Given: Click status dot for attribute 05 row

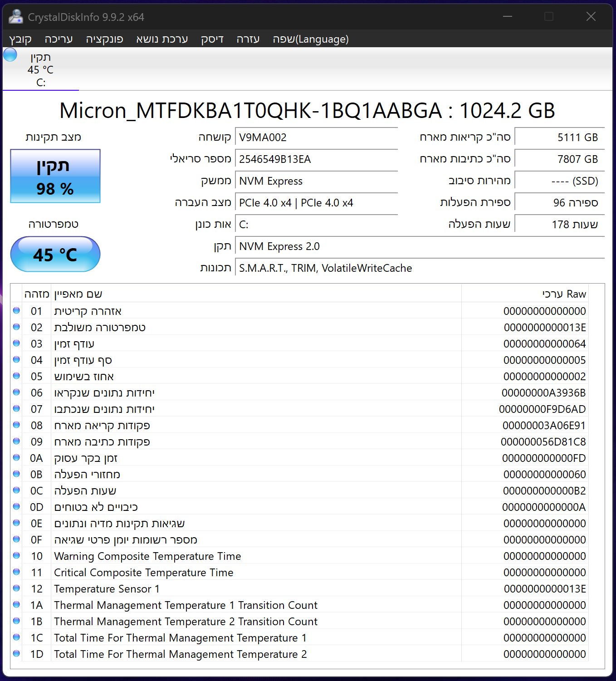Looking at the screenshot, I should [16, 376].
